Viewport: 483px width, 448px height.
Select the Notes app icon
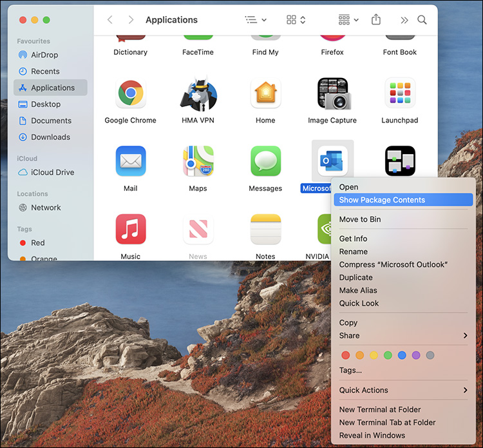[x=265, y=229]
